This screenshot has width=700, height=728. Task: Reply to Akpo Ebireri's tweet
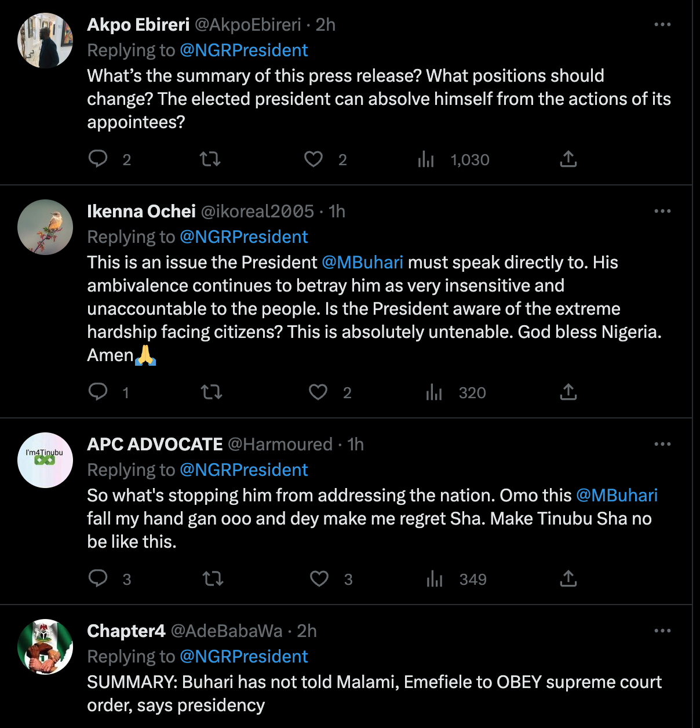[98, 159]
